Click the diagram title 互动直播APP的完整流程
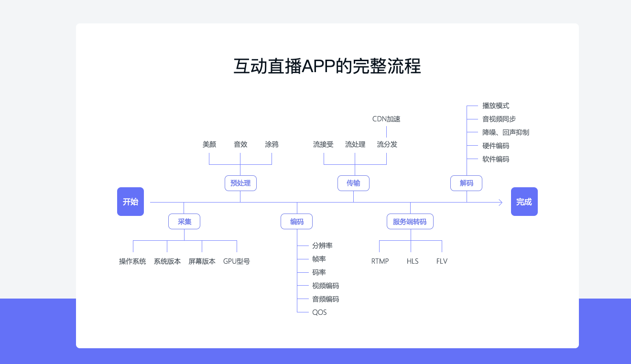The height and width of the screenshot is (364, 631). tap(327, 66)
